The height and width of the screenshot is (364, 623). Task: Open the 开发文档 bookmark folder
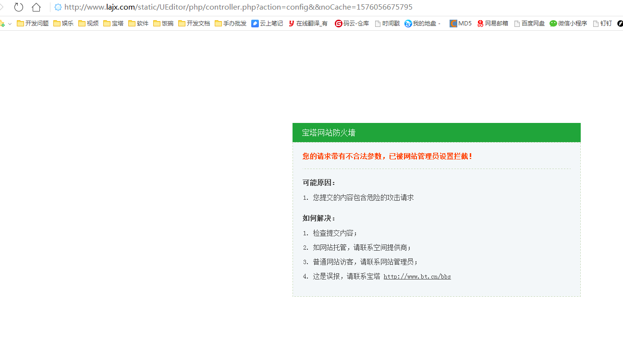[x=194, y=23]
